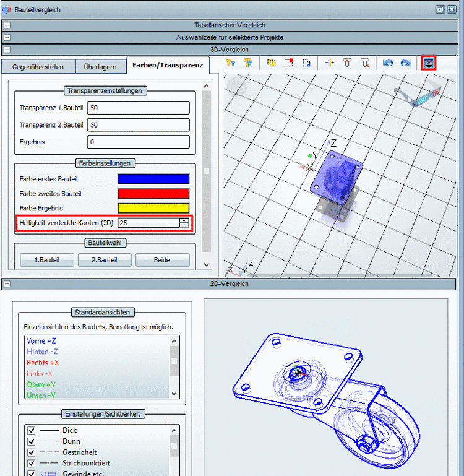This screenshot has width=464, height=476.
Task: Click the align-to-center-line arrows icon
Action: (329, 63)
